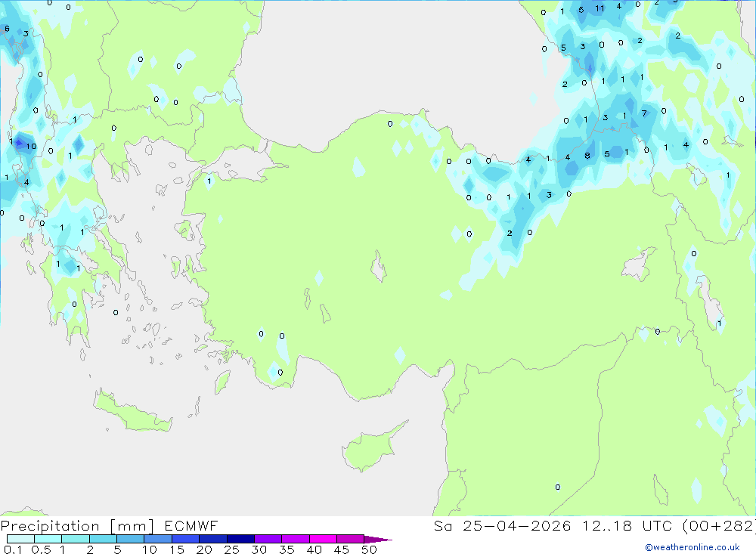Click the legend arrow above 50 mm

[378, 540]
